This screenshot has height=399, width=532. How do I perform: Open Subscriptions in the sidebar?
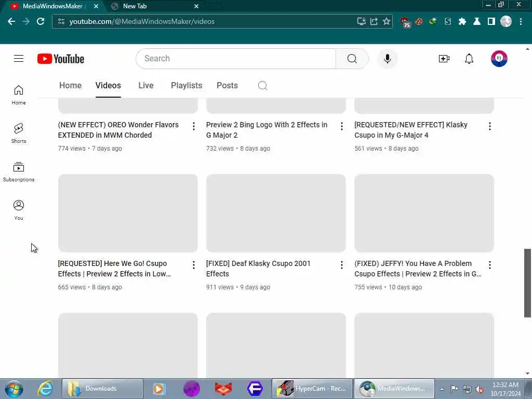pyautogui.click(x=19, y=171)
